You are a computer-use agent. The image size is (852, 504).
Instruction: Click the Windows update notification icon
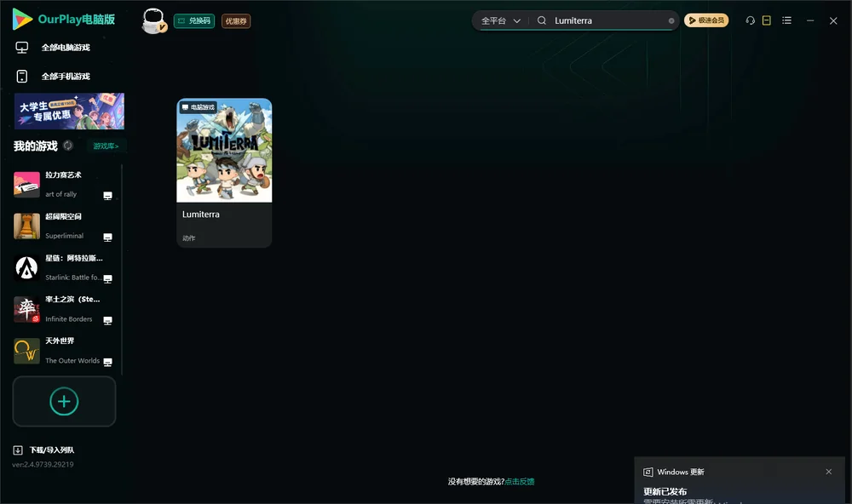tap(648, 472)
